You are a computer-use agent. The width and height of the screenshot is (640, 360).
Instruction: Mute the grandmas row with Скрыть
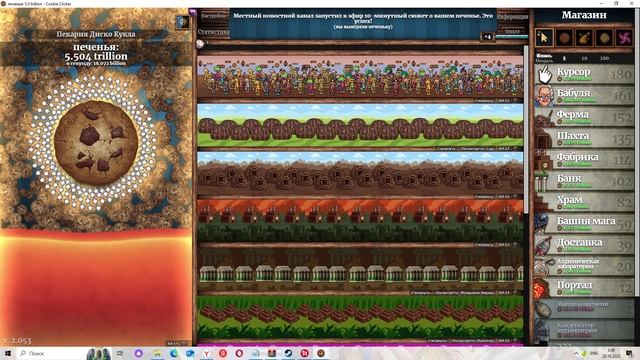(484, 100)
